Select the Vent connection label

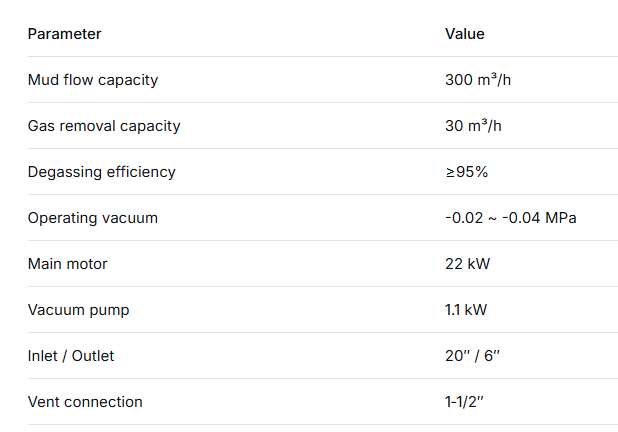(x=85, y=402)
